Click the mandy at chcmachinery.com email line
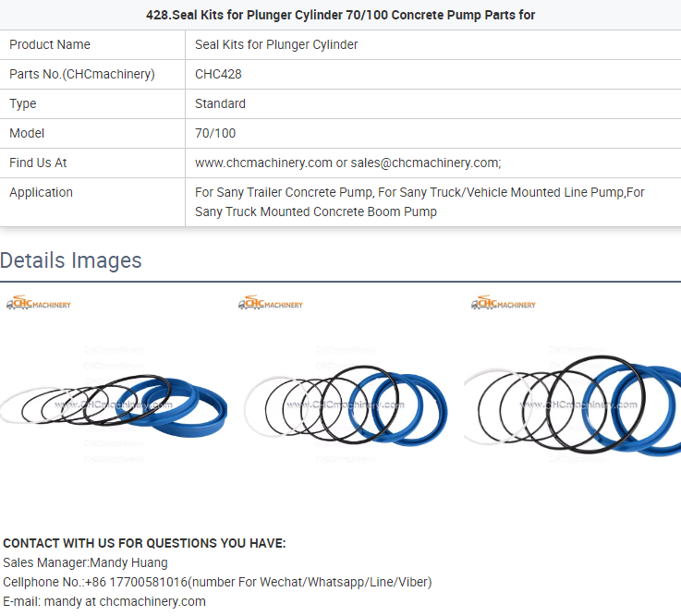Screen dimensions: 681x616 tap(104, 601)
